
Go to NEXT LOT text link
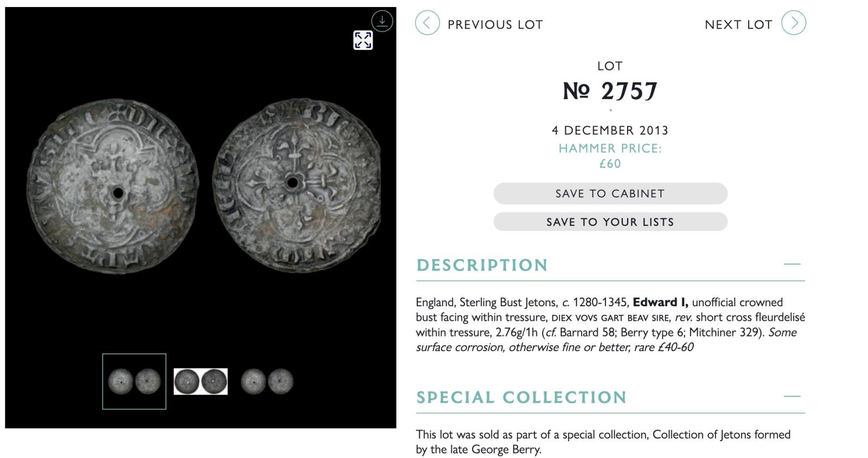[738, 24]
